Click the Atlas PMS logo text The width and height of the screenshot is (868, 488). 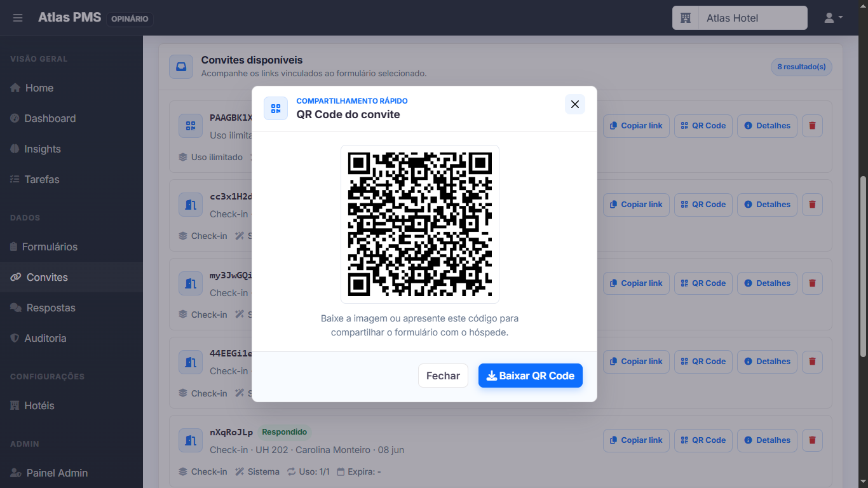[69, 17]
